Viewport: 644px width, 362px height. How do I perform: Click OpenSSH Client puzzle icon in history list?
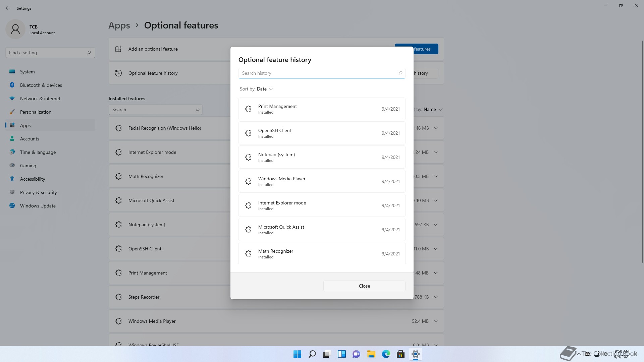(x=248, y=133)
